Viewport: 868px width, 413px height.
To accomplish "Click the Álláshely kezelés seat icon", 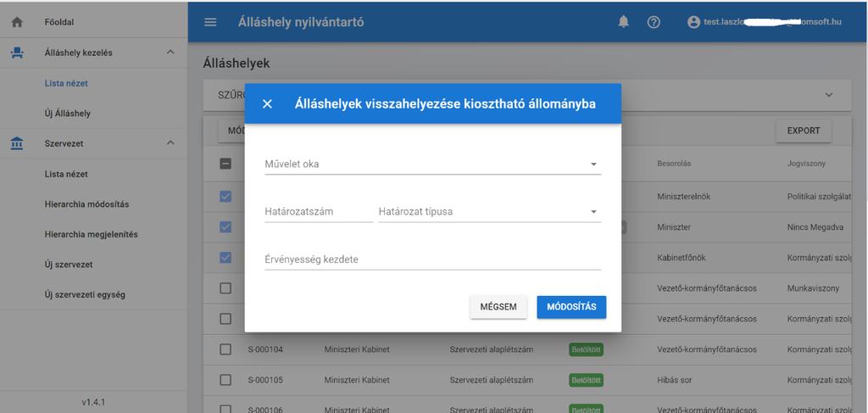I will [17, 53].
